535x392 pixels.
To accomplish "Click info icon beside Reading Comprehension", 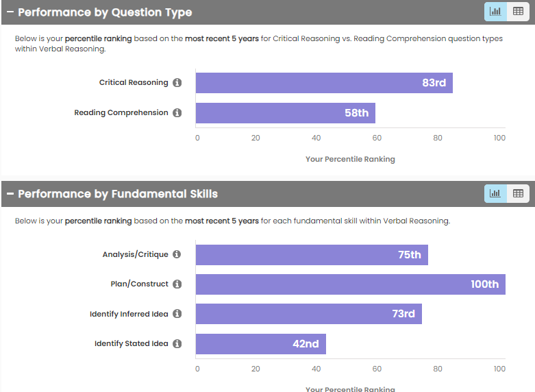I will [177, 113].
